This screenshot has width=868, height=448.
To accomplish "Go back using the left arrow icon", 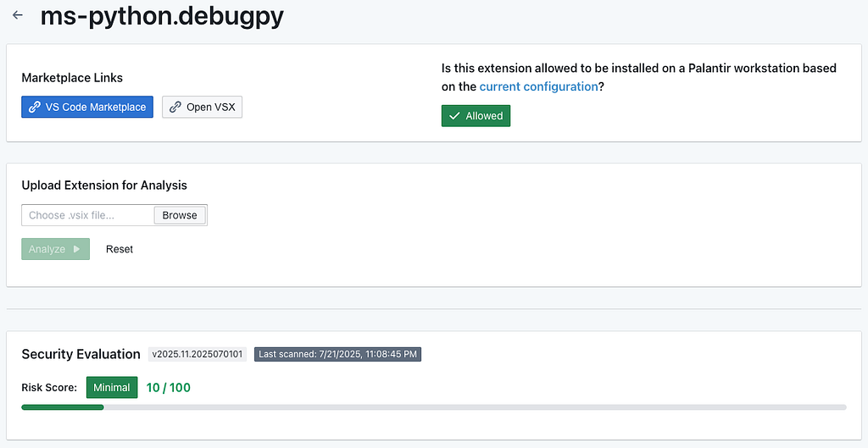I will coord(18,15).
